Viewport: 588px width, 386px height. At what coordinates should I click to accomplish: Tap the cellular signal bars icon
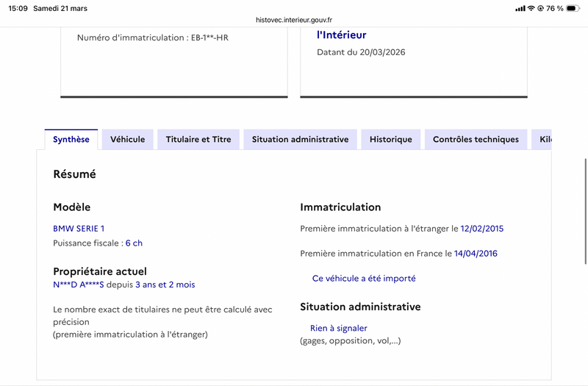click(520, 9)
